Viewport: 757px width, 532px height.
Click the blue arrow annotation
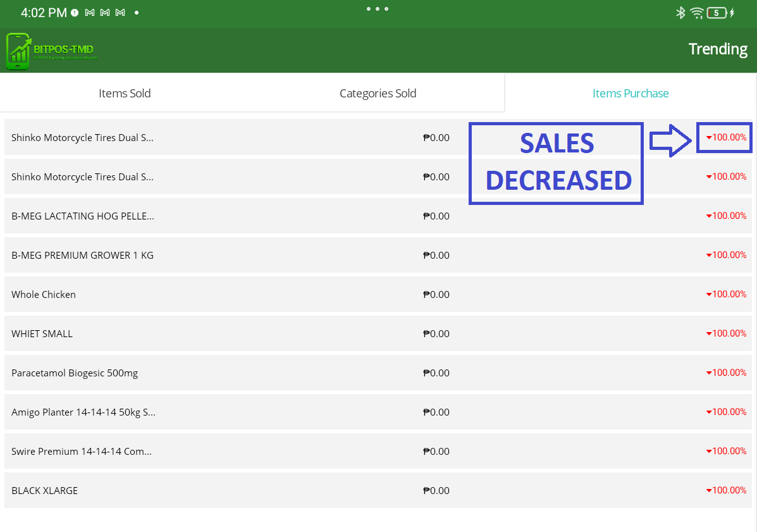671,140
